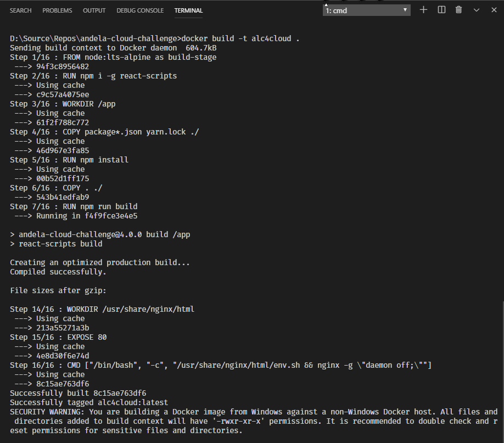Click image hash 46d967e3fa85
The height and width of the screenshot is (443, 504).
tap(63, 150)
